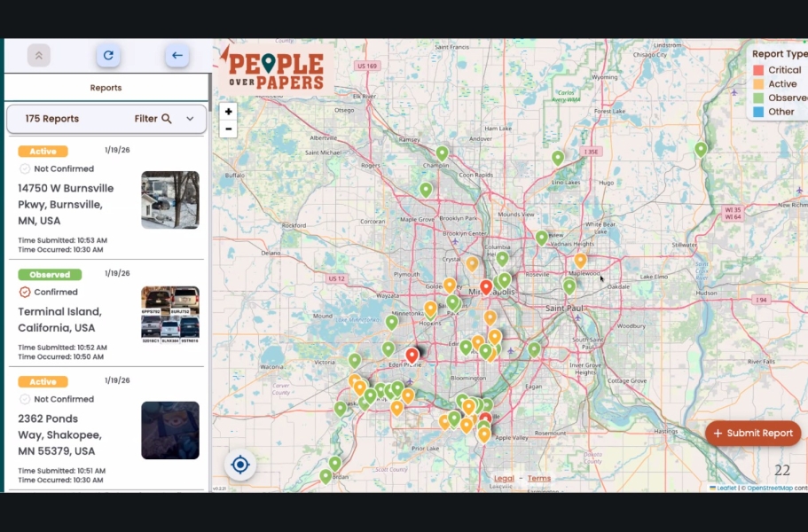Open the Burnsville report photo thumbnail
This screenshot has height=532, width=808.
point(169,199)
